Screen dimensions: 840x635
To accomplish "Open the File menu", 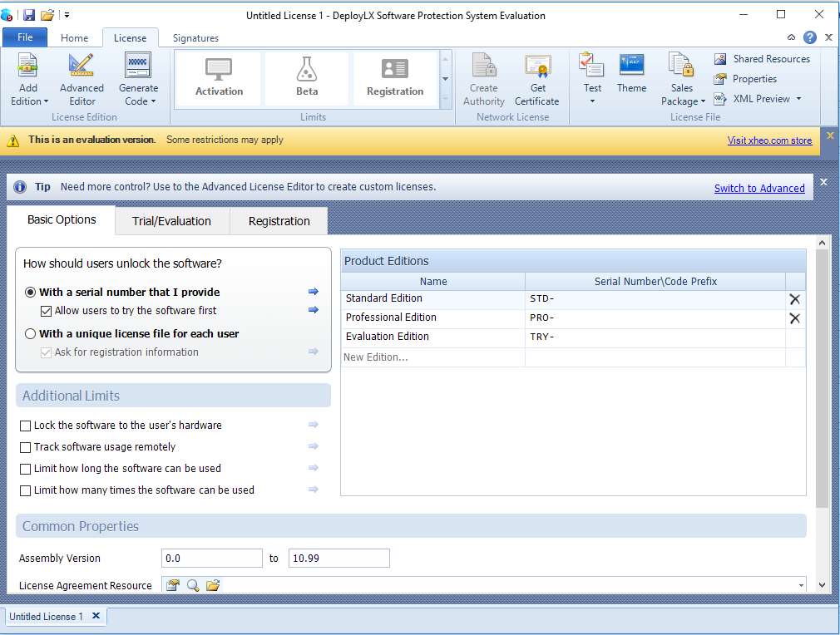I will pos(25,37).
